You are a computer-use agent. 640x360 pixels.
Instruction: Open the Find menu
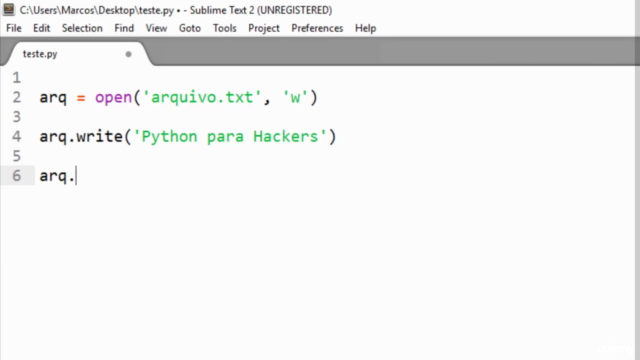124,28
